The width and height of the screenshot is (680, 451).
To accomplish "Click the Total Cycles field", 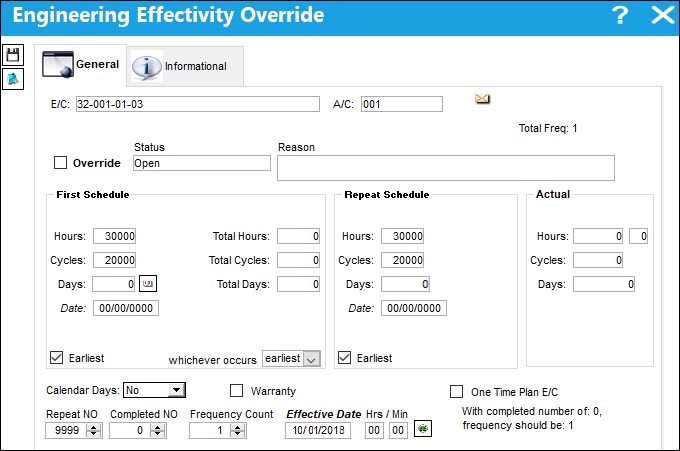I will (299, 260).
